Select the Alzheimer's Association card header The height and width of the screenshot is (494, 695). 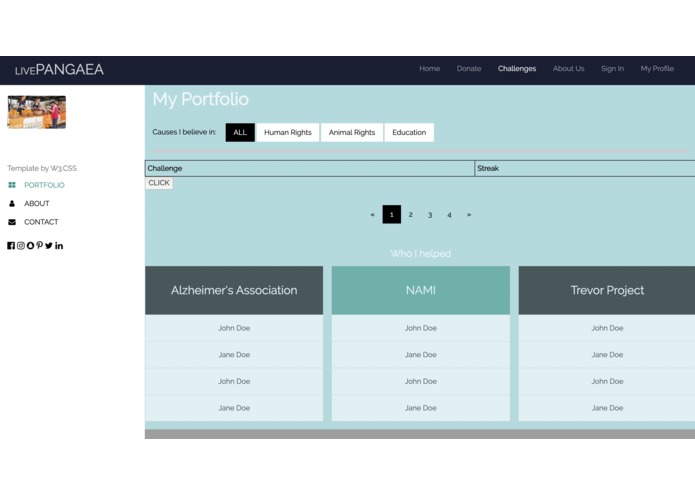tap(234, 290)
